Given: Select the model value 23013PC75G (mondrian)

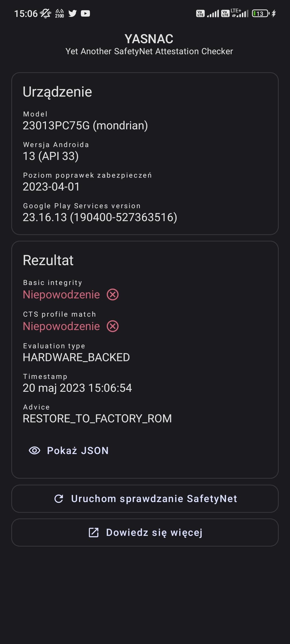Looking at the screenshot, I should point(85,126).
